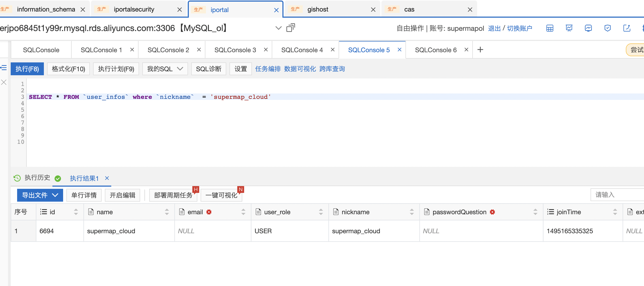Open the SQLConsole 3 tab
Viewport: 644px width, 286px height.
pos(235,50)
